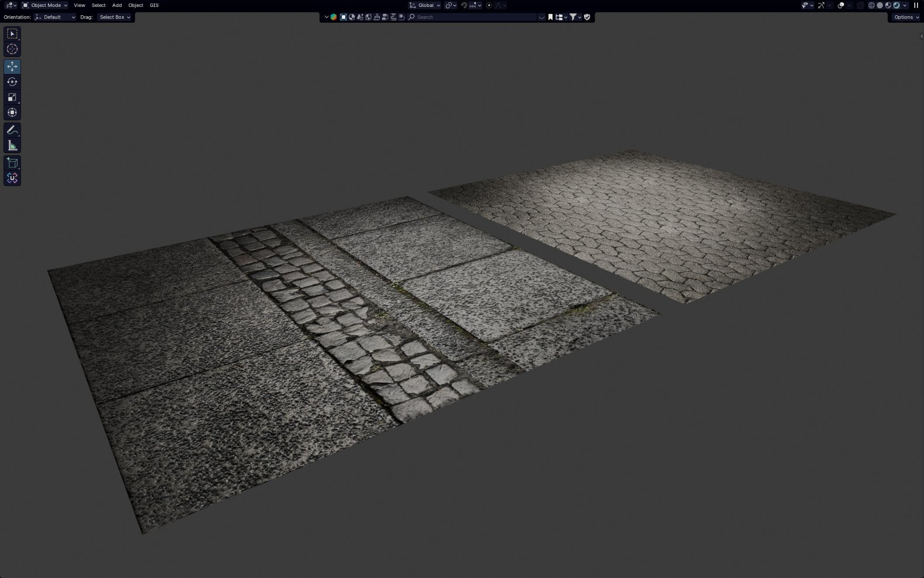Open the View menu
The width and height of the screenshot is (924, 578).
pos(79,5)
